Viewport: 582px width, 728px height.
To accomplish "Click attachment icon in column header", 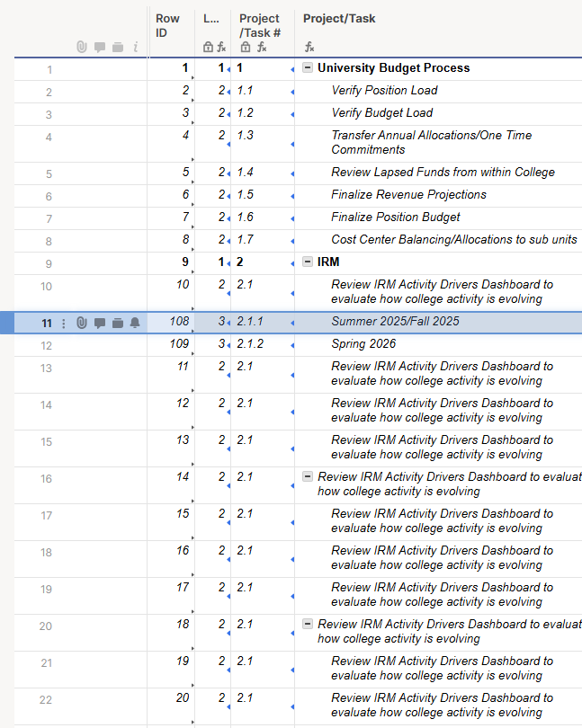I will tap(82, 47).
